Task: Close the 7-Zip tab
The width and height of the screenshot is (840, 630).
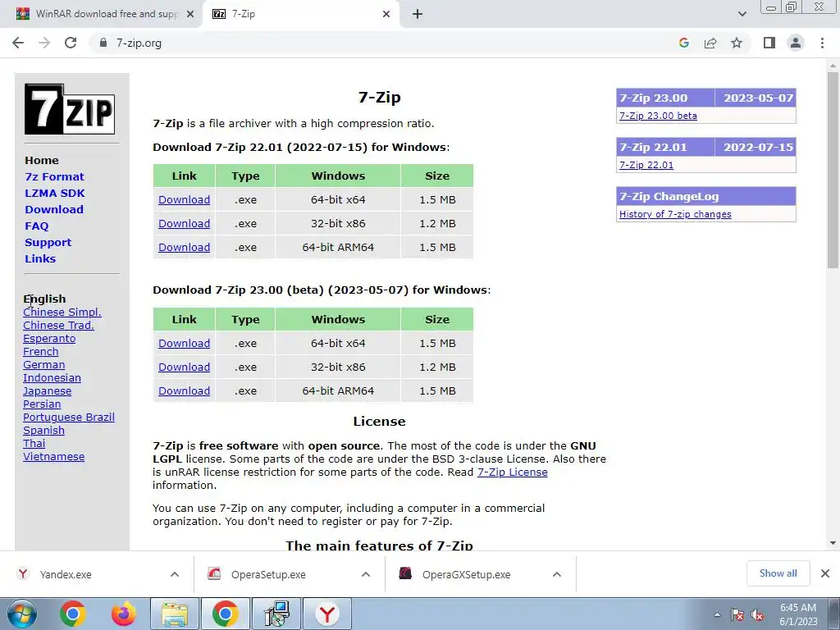Action: (386, 14)
